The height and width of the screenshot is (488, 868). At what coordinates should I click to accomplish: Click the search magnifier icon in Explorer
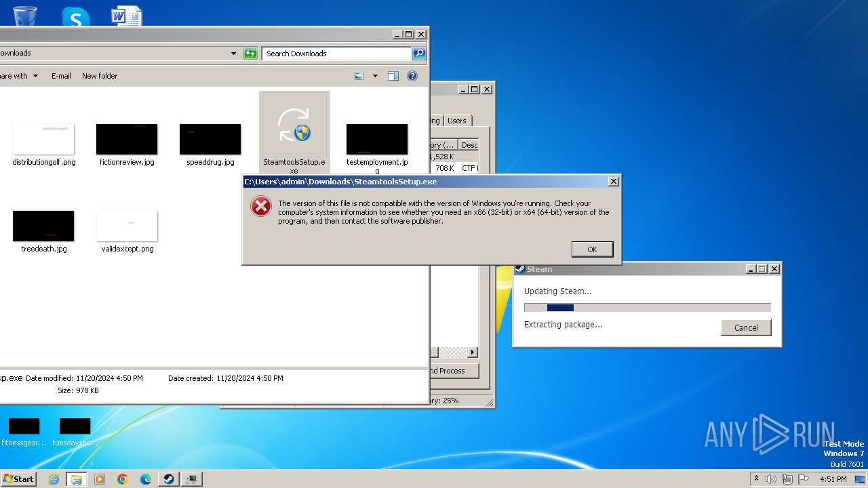(x=419, y=54)
